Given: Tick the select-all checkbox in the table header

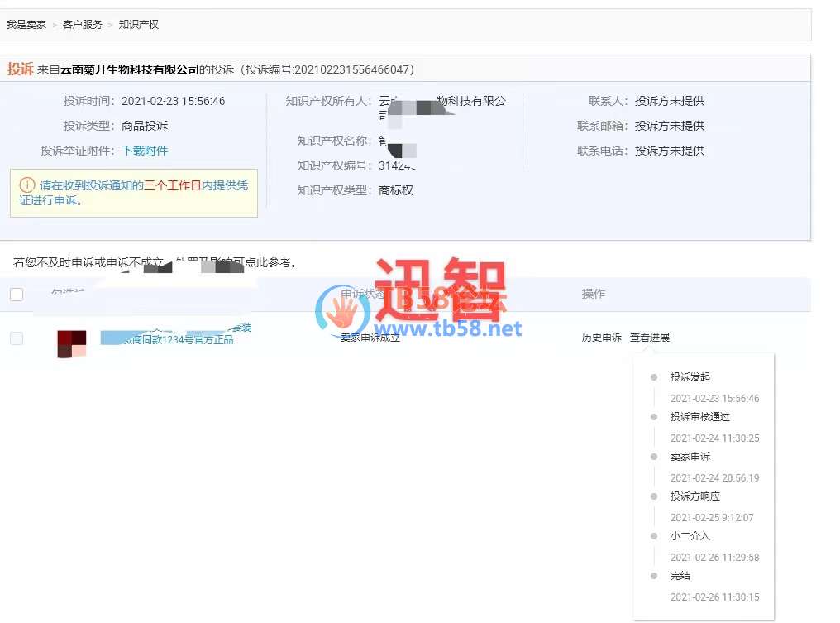Looking at the screenshot, I should click(x=17, y=294).
